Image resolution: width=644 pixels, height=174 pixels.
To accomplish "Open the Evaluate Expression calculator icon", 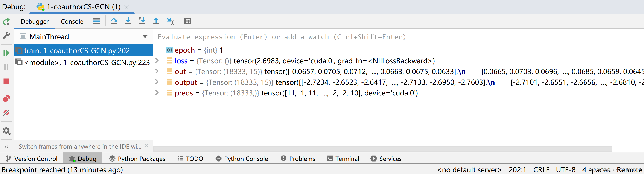I will coord(187,21).
